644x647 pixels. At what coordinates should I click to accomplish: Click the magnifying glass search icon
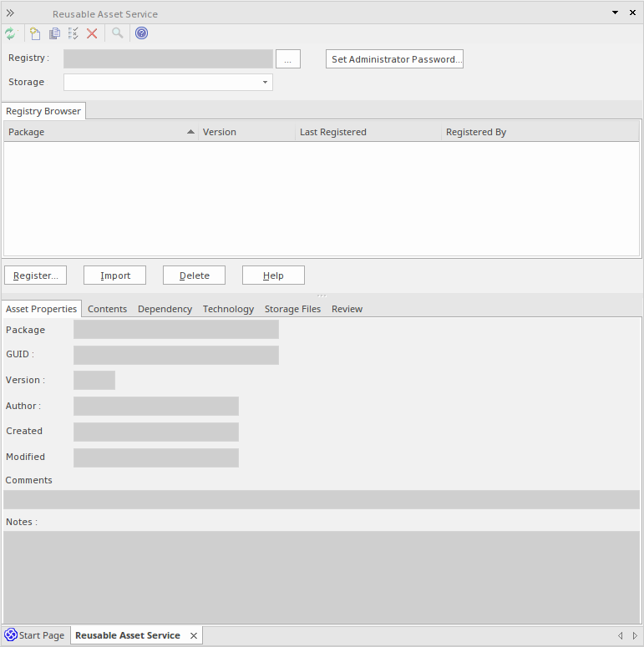pos(118,33)
